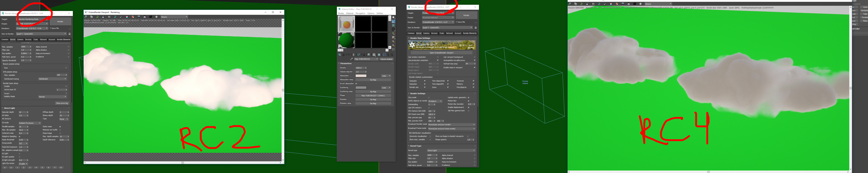Image resolution: width=868 pixels, height=173 pixels.
Task: Select the green sphere material sample slot
Action: coord(346,40)
